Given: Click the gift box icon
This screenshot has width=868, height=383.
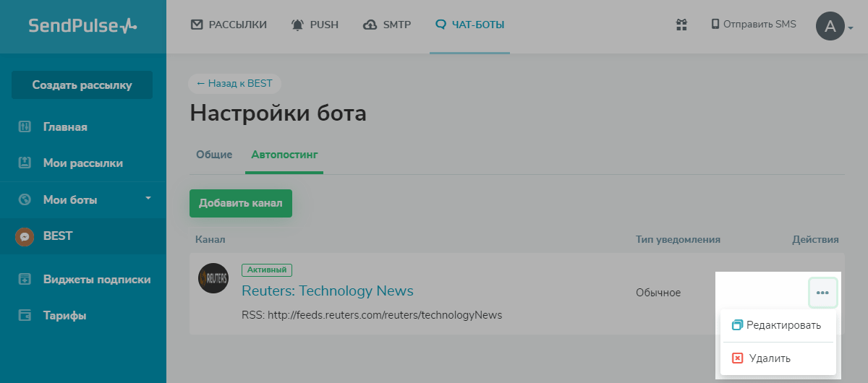Looking at the screenshot, I should pyautogui.click(x=681, y=25).
